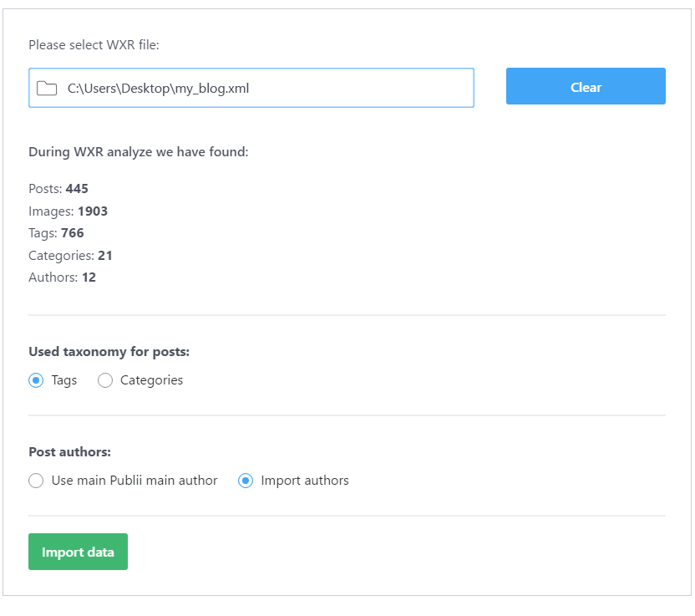Enable Use main Publii main author option
The width and height of the screenshot is (695, 616).
36,481
